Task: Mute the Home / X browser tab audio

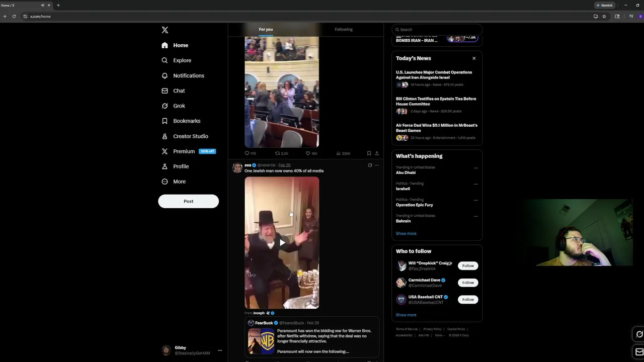Action: (x=42, y=5)
